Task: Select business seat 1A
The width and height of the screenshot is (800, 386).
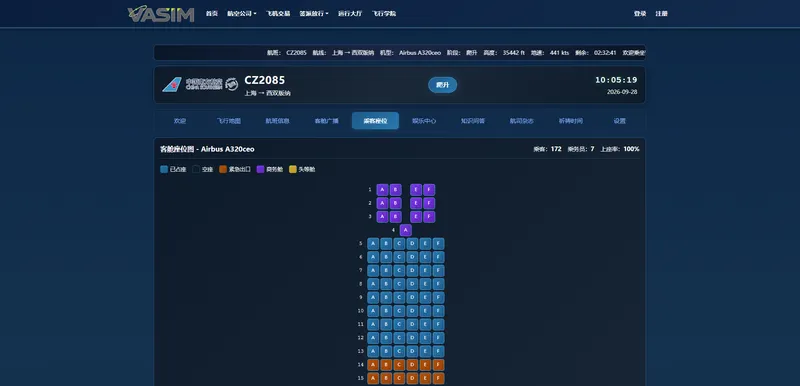Action: [x=383, y=190]
